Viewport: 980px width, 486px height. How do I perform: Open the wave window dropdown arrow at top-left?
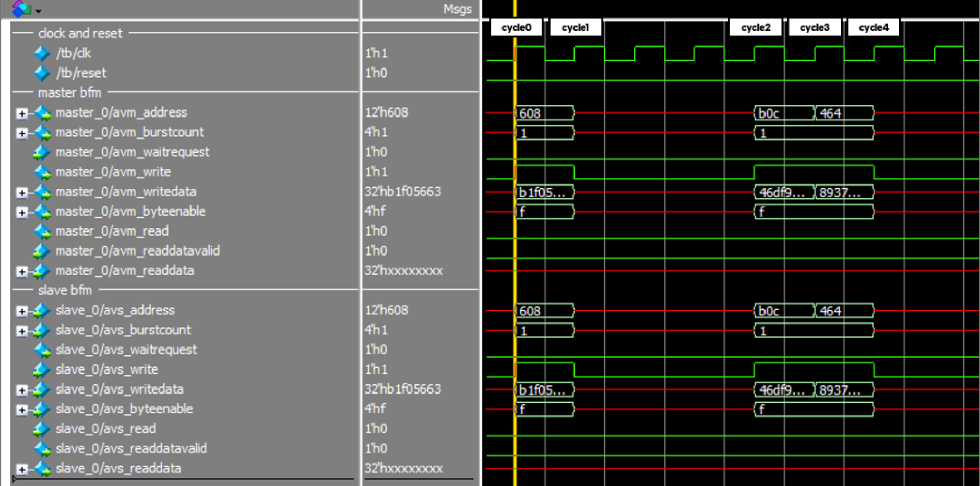click(38, 11)
